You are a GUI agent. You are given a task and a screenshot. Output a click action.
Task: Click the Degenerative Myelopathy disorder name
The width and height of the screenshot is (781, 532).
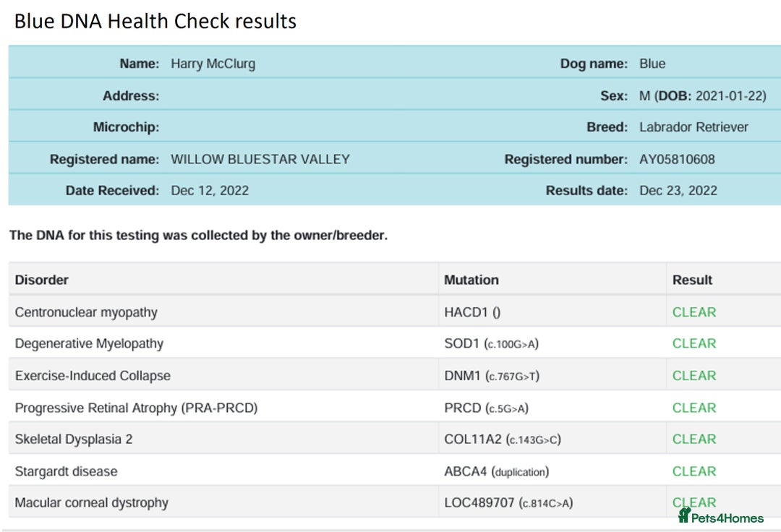pyautogui.click(x=89, y=343)
